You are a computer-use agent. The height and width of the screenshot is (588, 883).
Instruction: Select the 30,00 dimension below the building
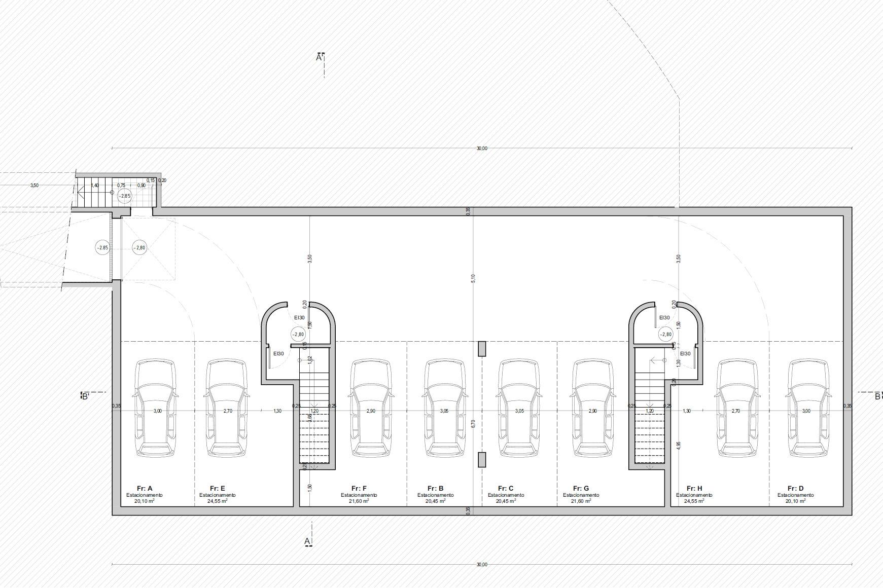coord(482,564)
